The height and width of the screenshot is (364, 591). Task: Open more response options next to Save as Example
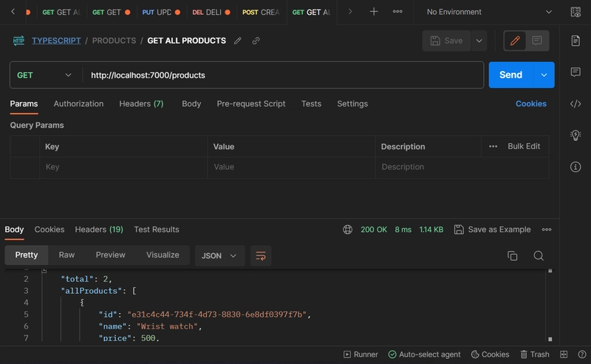pyautogui.click(x=547, y=230)
